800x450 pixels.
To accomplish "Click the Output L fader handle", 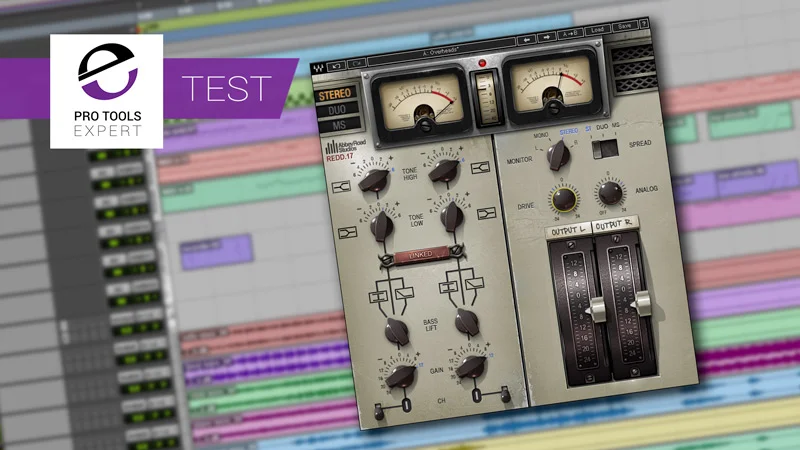I will click(x=595, y=308).
